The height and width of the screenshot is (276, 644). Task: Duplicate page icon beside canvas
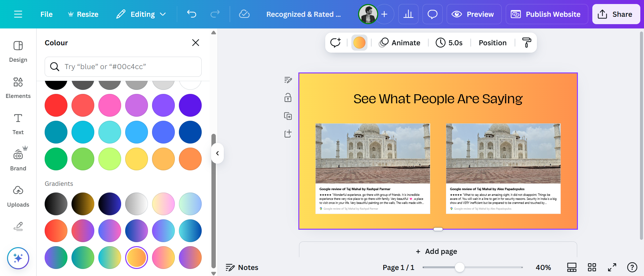(288, 116)
